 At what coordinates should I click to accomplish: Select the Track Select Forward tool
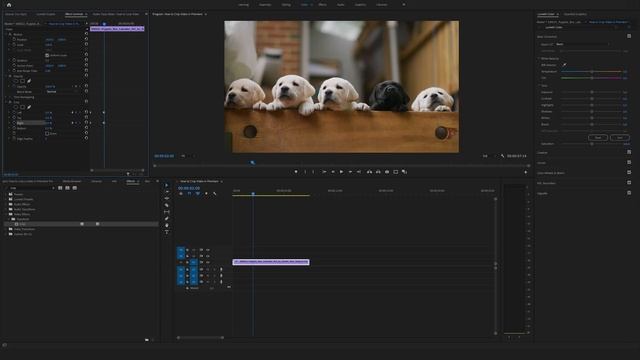pyautogui.click(x=167, y=192)
